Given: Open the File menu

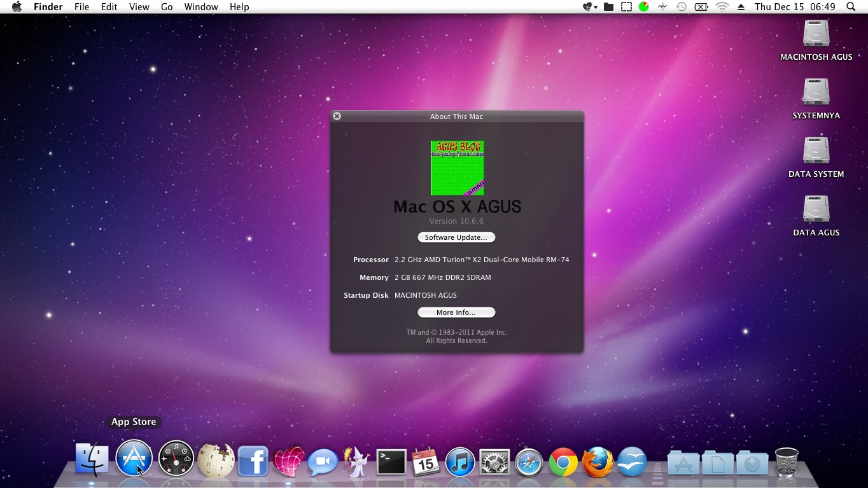Looking at the screenshot, I should [81, 7].
